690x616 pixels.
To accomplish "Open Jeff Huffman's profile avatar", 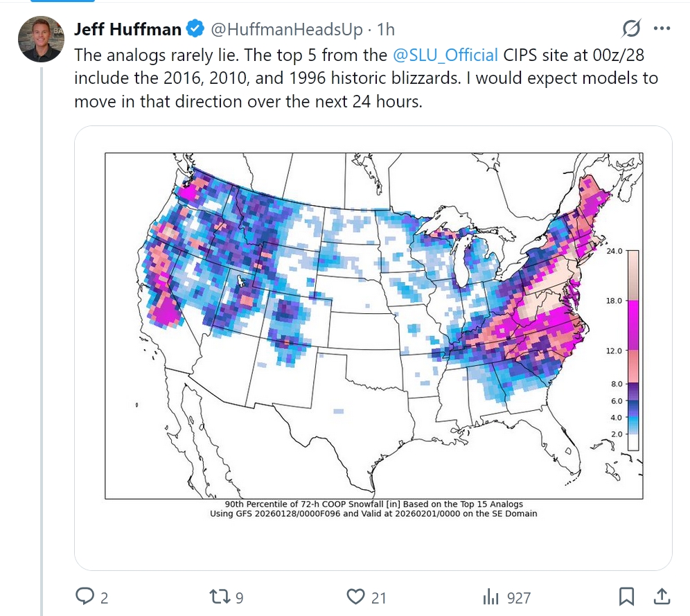I will pyautogui.click(x=41, y=38).
